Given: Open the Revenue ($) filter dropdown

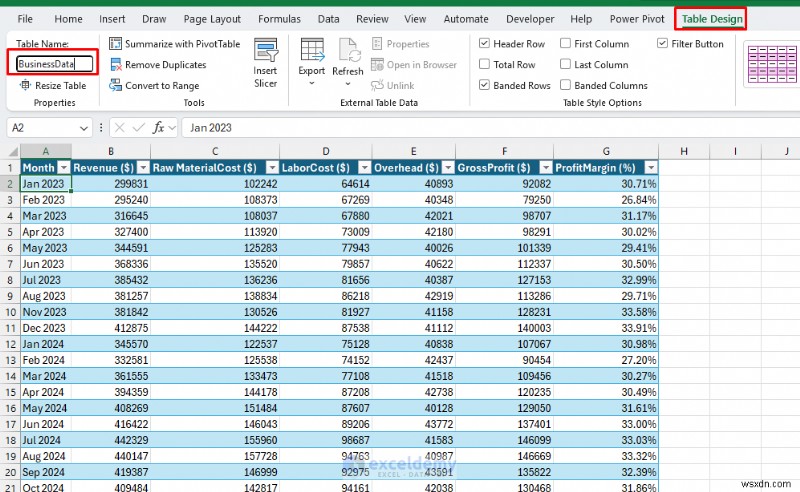Looking at the screenshot, I should point(143,168).
